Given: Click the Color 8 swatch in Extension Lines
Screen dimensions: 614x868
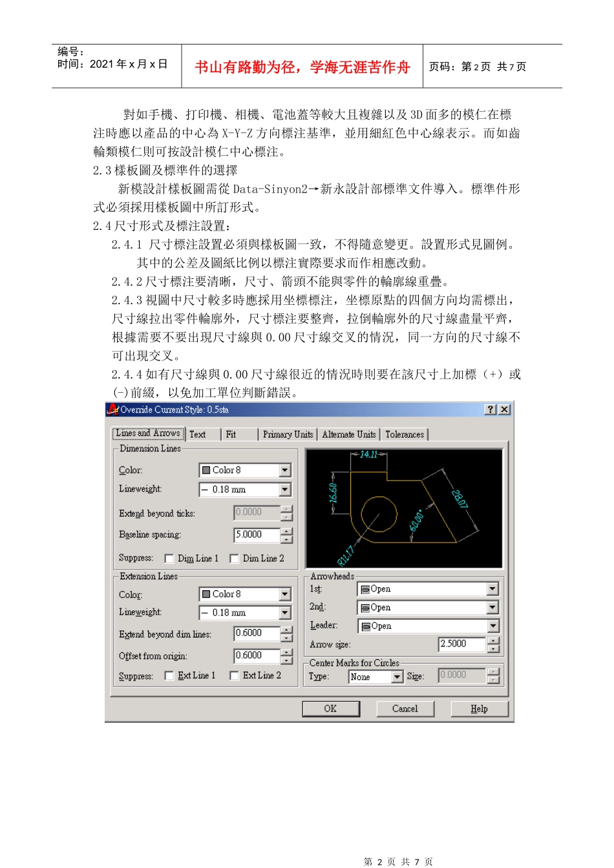Looking at the screenshot, I should 206,594.
